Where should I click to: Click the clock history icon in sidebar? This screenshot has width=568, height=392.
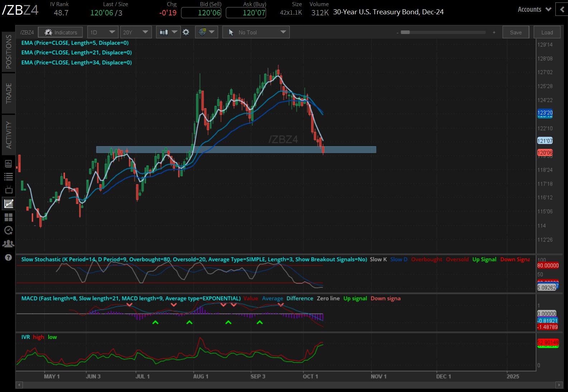point(9,230)
